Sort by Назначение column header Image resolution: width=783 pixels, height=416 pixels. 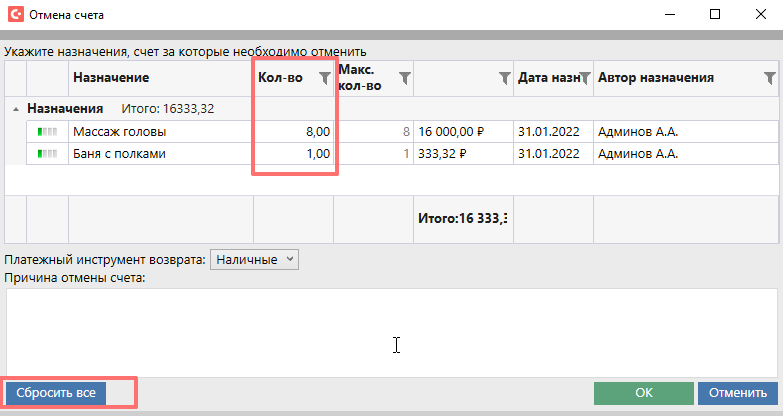coord(111,78)
